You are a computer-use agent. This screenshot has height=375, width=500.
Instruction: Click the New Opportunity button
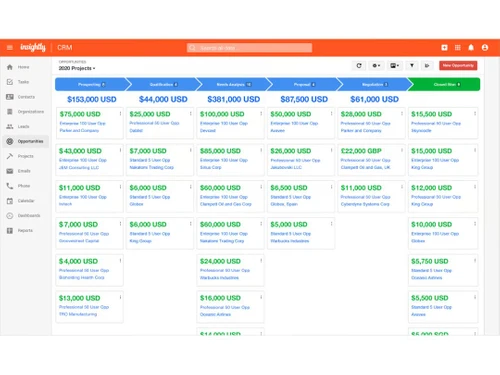point(458,65)
